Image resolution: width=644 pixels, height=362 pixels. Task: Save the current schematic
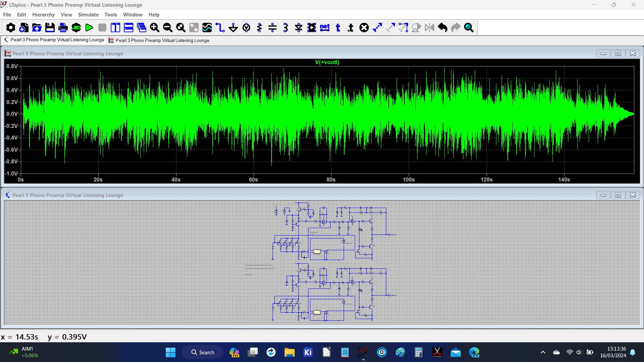[50, 28]
